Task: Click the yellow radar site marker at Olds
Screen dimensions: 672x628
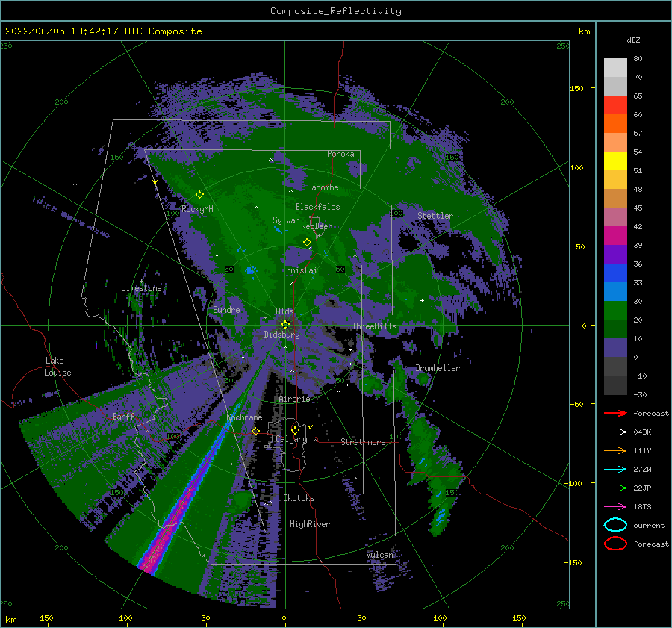Action: (285, 325)
